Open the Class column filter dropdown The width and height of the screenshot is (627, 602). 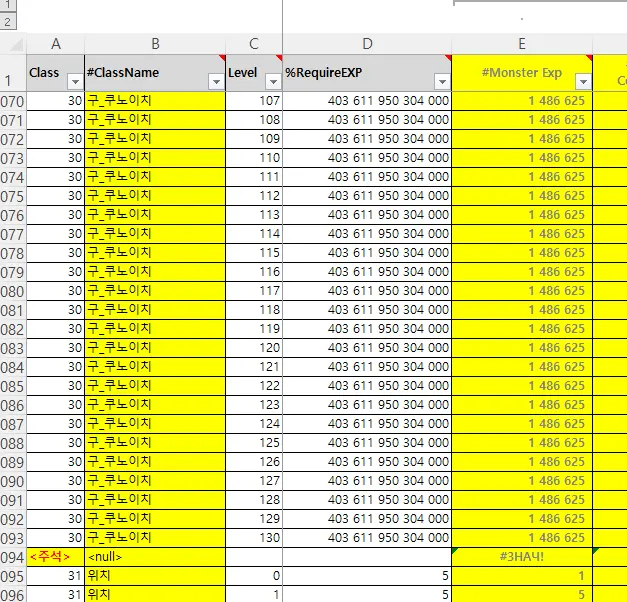75,82
